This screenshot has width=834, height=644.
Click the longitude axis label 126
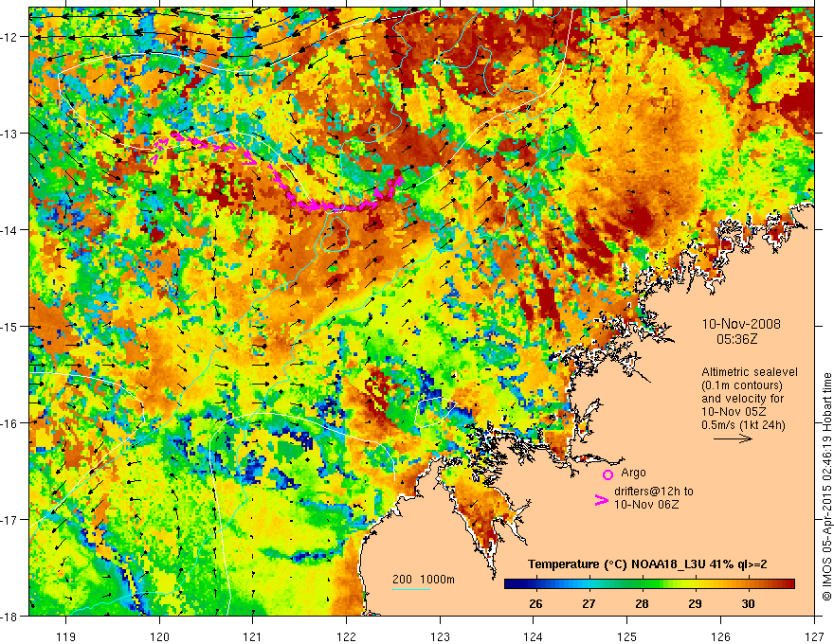720,636
